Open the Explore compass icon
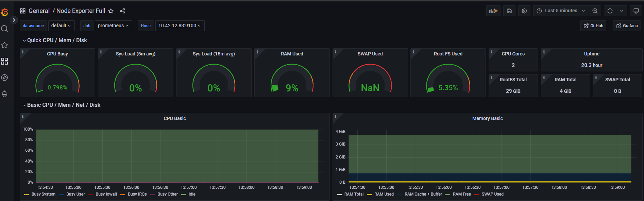Viewport: 644px width, 201px height. 4,78
